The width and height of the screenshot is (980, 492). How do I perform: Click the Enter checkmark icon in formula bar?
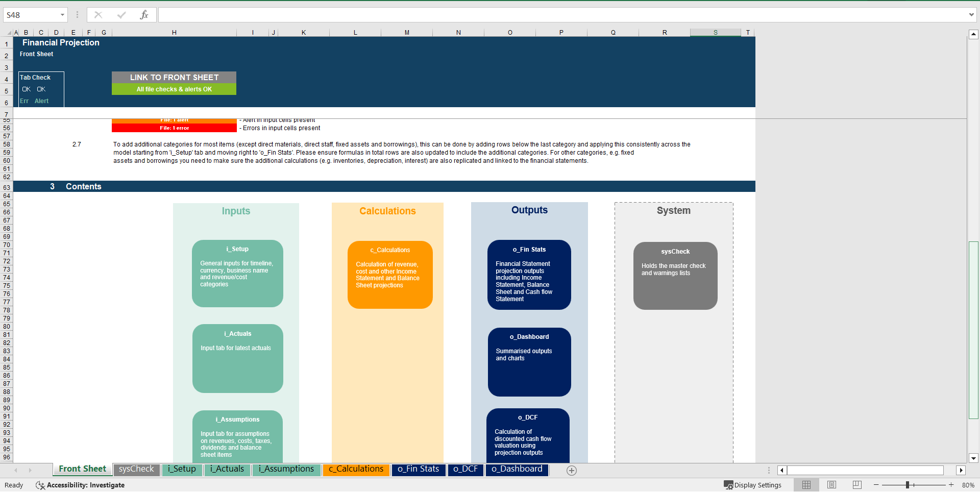point(121,15)
